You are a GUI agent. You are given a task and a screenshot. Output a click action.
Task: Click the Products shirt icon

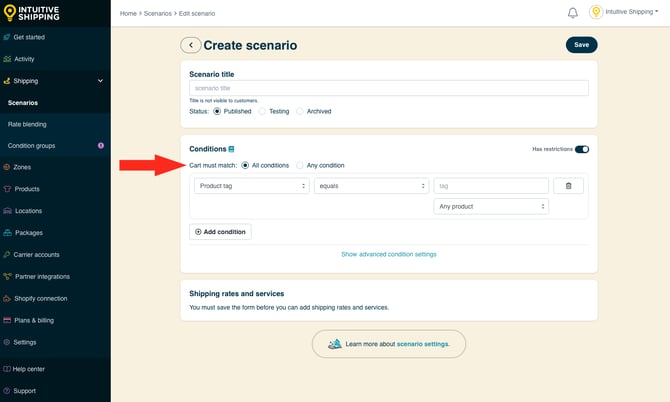[7, 189]
